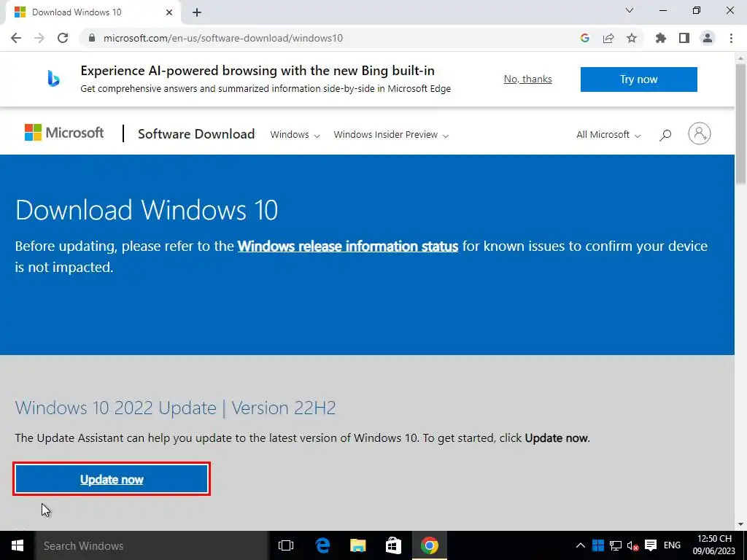Click the Try now button
747x560 pixels.
638,79
